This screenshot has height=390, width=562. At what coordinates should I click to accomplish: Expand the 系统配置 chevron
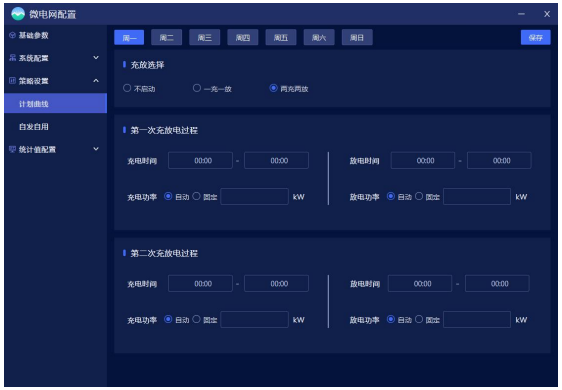pos(96,57)
